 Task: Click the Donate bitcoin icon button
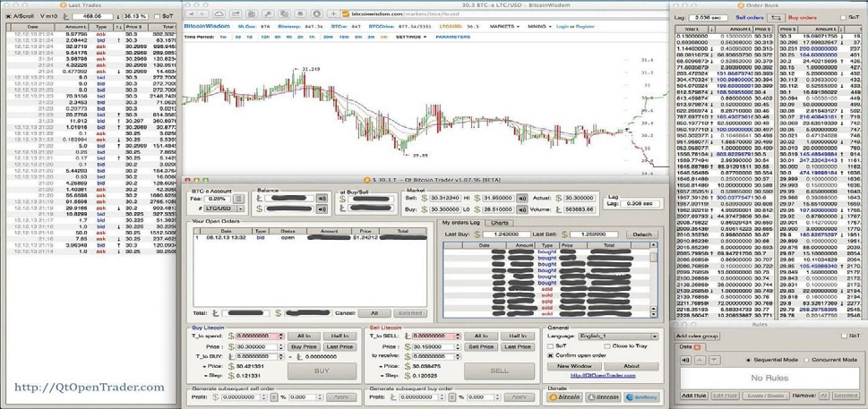click(x=564, y=396)
